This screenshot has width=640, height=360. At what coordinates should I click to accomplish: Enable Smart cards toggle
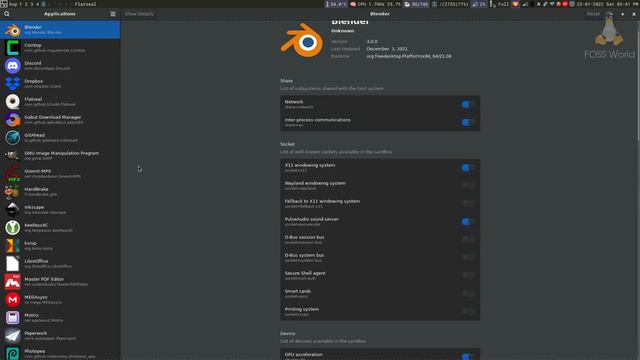469,293
